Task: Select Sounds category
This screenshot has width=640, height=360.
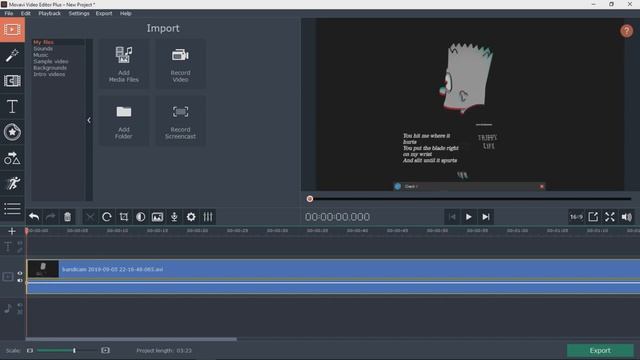Action: coord(43,49)
